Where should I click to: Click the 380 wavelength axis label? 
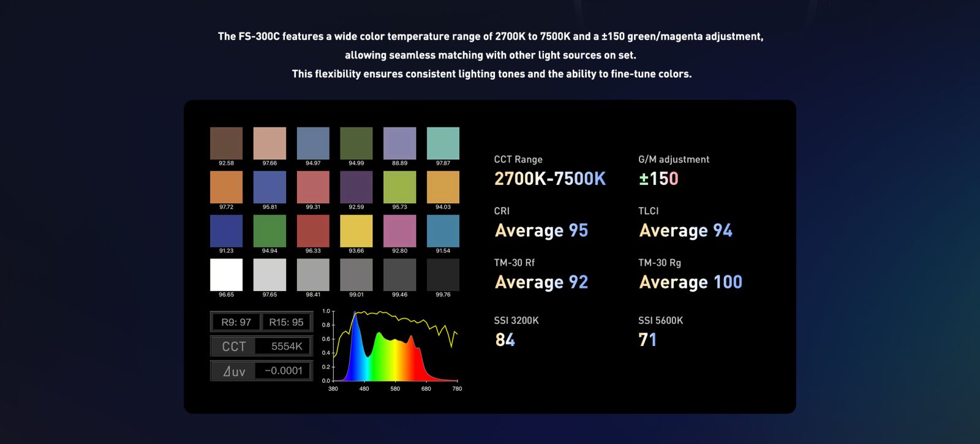click(x=333, y=389)
